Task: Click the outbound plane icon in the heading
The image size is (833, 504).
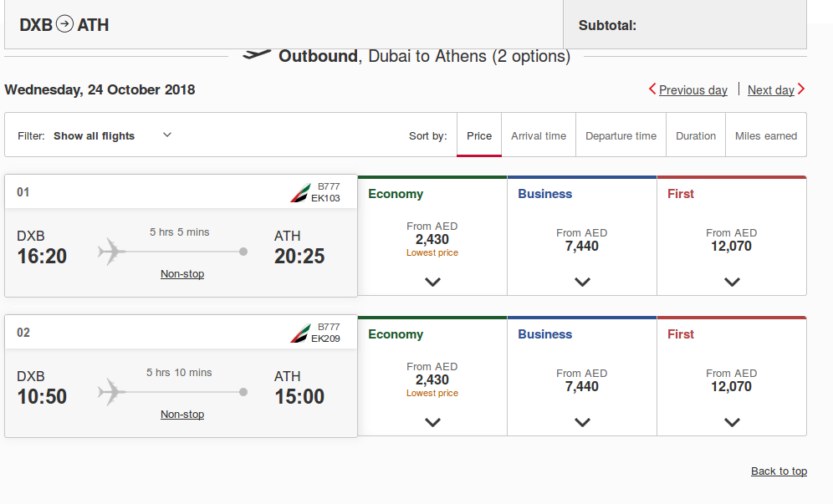Action: 257,54
